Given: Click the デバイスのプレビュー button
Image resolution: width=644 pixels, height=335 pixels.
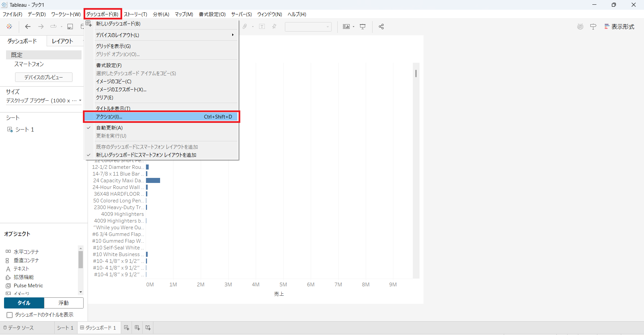Looking at the screenshot, I should click(44, 77).
